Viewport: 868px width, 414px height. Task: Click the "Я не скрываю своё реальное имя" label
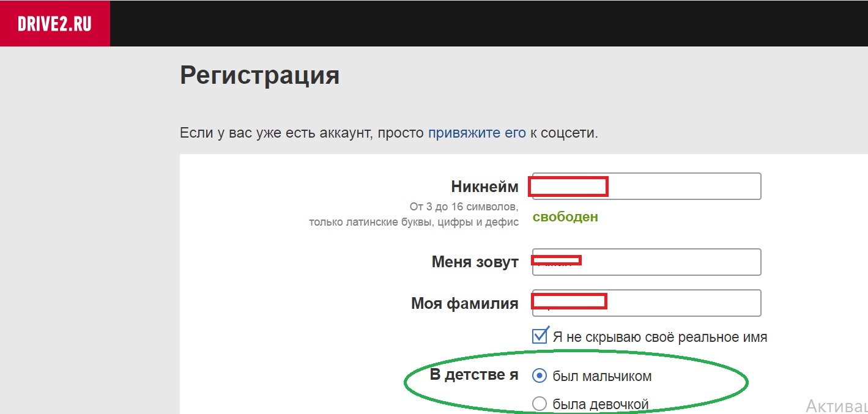tap(659, 337)
